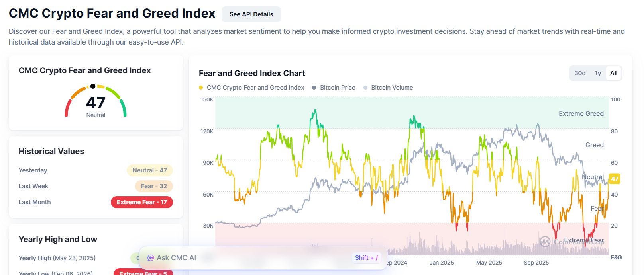Click the Extreme Fear - 17 badge

(142, 202)
